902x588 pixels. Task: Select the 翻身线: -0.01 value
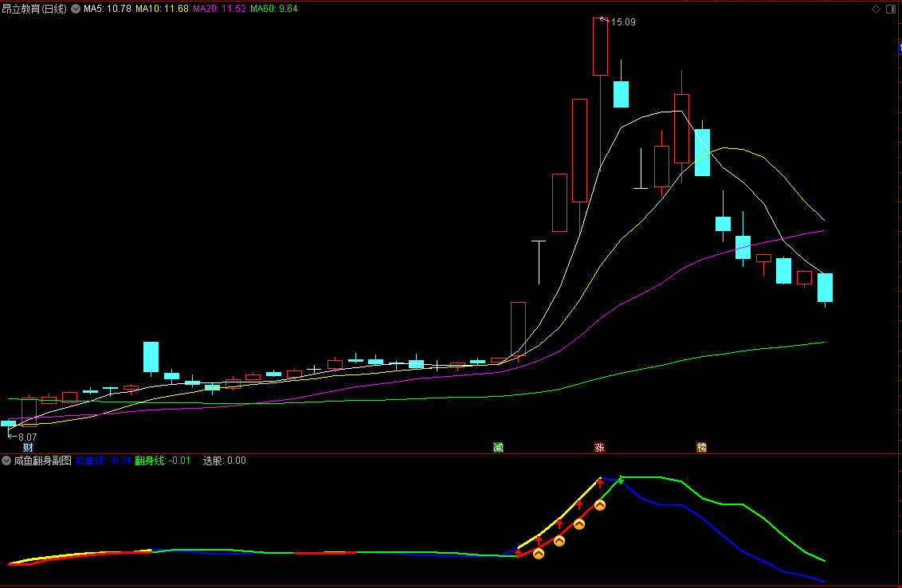tap(163, 461)
